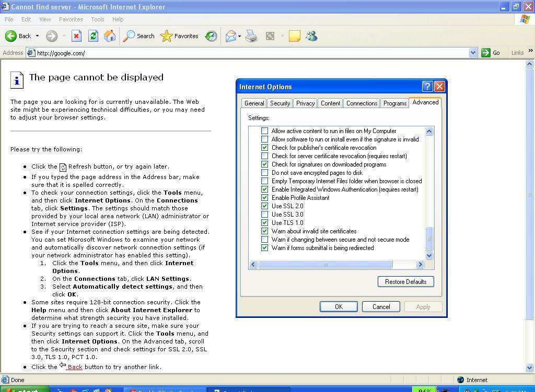Enable Allow active content on My Computer
This screenshot has height=392, width=535.
pyautogui.click(x=264, y=131)
